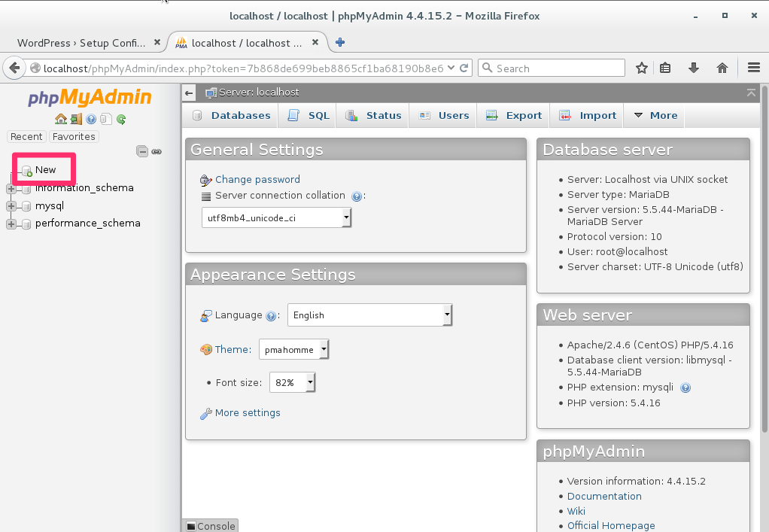Open the URL history dropdown arrow in address bar
The image size is (769, 532).
pos(451,68)
